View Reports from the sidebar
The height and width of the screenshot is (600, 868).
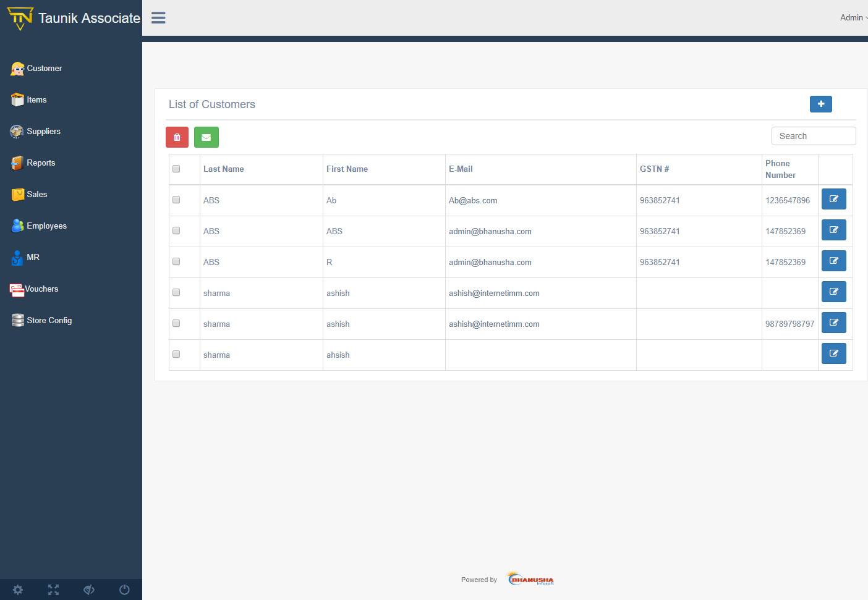[x=41, y=163]
